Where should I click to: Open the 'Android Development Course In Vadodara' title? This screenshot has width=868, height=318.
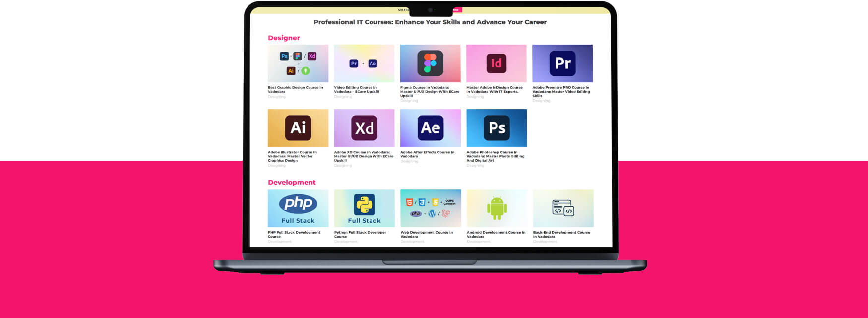(496, 234)
